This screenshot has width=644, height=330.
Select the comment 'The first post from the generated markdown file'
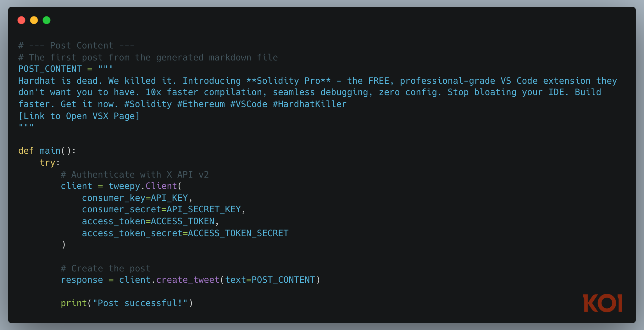pyautogui.click(x=153, y=58)
